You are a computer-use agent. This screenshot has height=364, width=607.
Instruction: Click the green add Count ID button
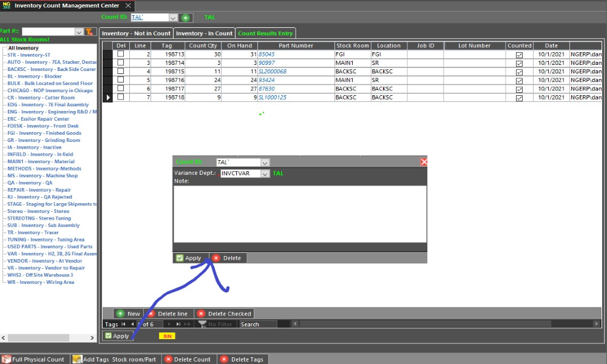[186, 18]
